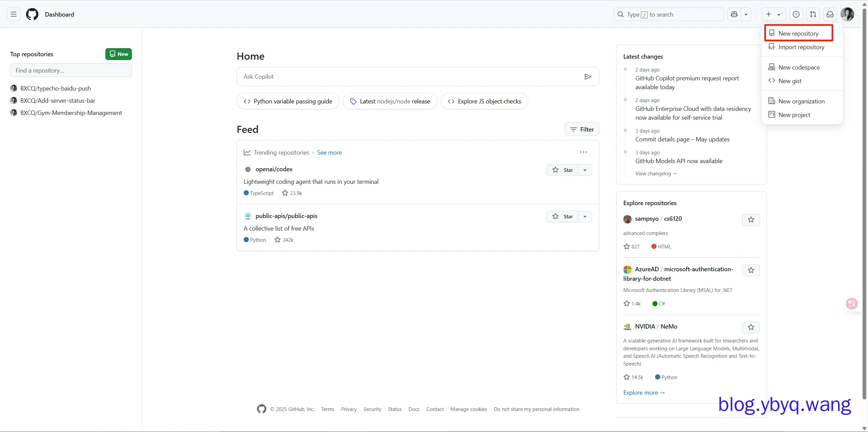868x432 pixels.
Task: Expand the Copilot dropdown arrow
Action: pyautogui.click(x=746, y=14)
